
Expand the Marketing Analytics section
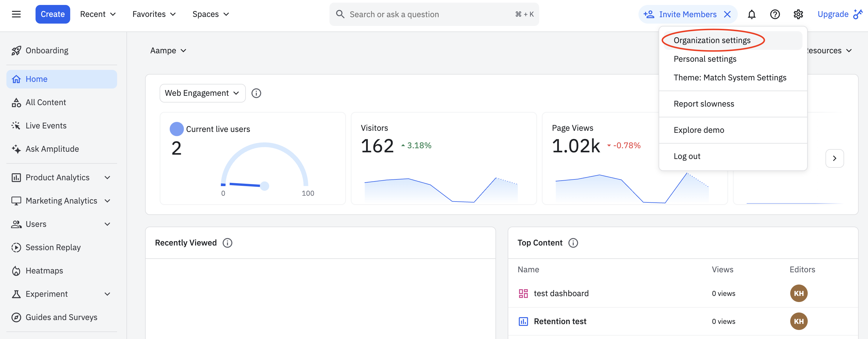click(x=107, y=201)
